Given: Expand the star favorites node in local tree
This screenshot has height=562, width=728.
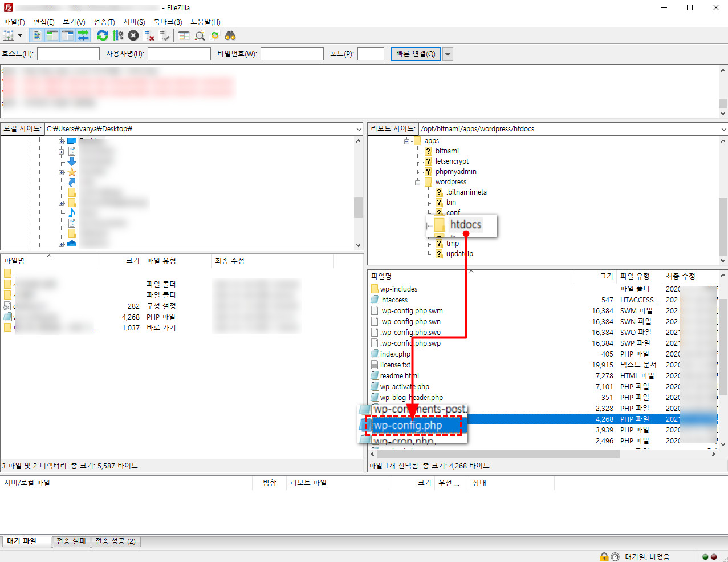Looking at the screenshot, I should click(61, 172).
